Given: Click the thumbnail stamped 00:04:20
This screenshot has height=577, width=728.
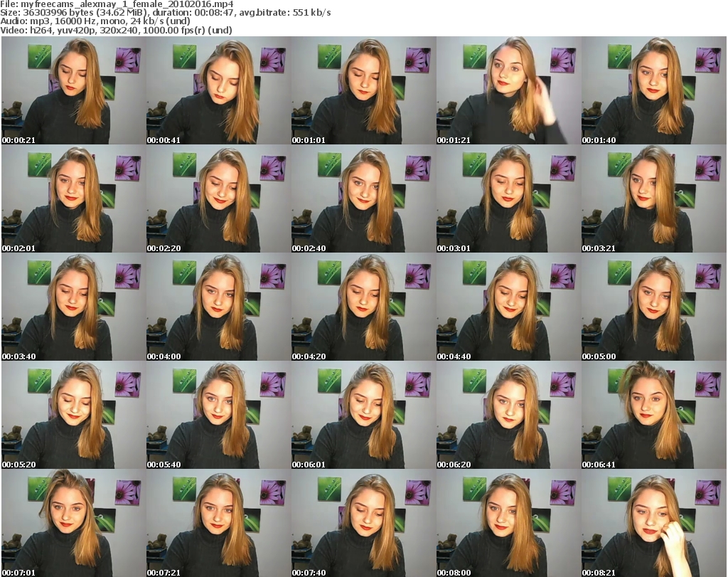Looking at the screenshot, I should click(363, 307).
